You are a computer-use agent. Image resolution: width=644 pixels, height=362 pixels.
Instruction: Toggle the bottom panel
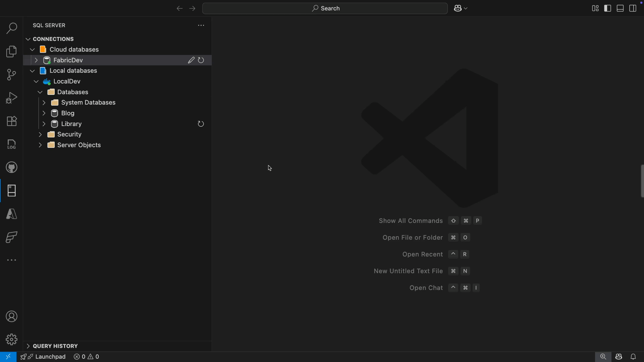tap(620, 8)
